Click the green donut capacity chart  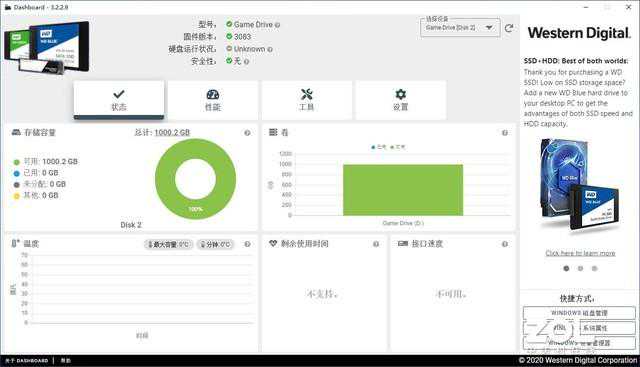click(x=196, y=179)
